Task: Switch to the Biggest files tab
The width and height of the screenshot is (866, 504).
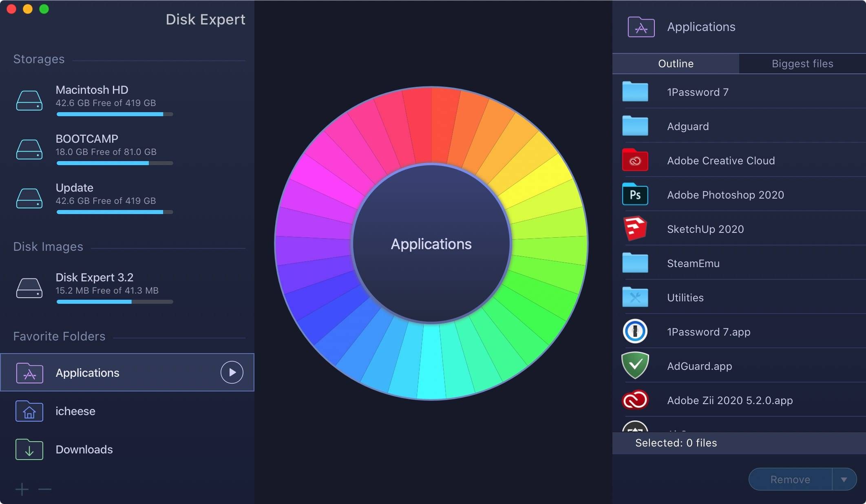Action: [802, 64]
